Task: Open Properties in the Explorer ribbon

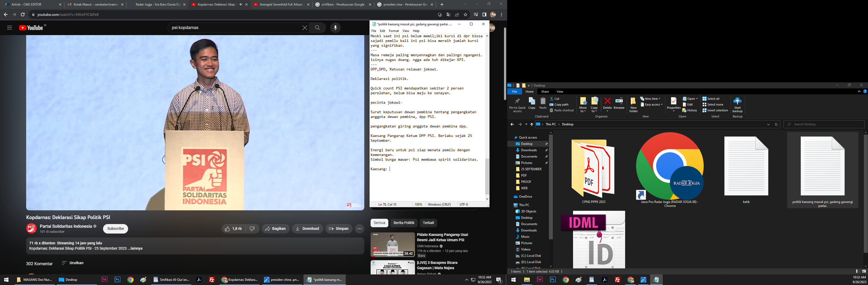Action: click(674, 105)
